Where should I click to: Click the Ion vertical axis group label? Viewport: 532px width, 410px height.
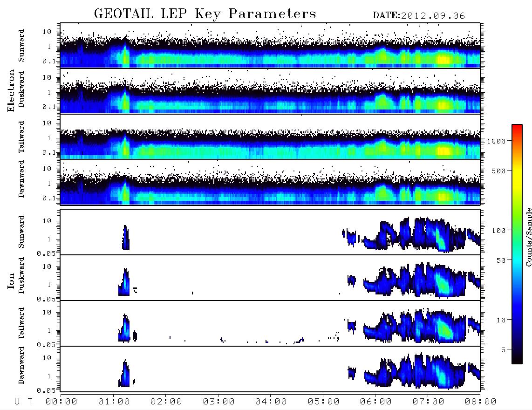[11, 280]
